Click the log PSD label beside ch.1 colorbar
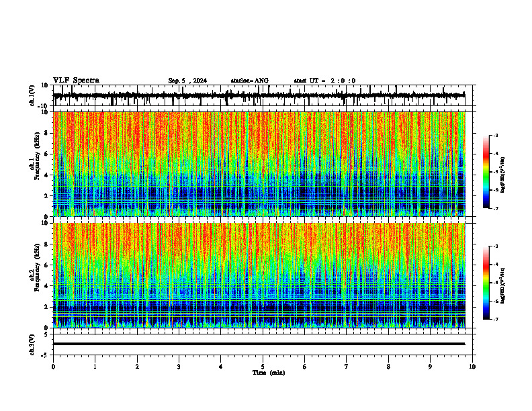 pyautogui.click(x=503, y=175)
